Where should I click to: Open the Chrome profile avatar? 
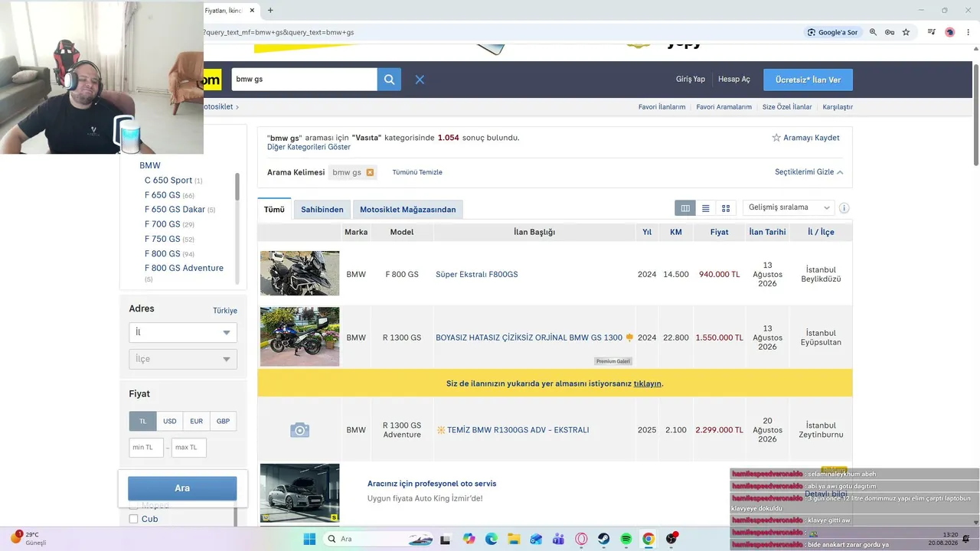coord(950,32)
